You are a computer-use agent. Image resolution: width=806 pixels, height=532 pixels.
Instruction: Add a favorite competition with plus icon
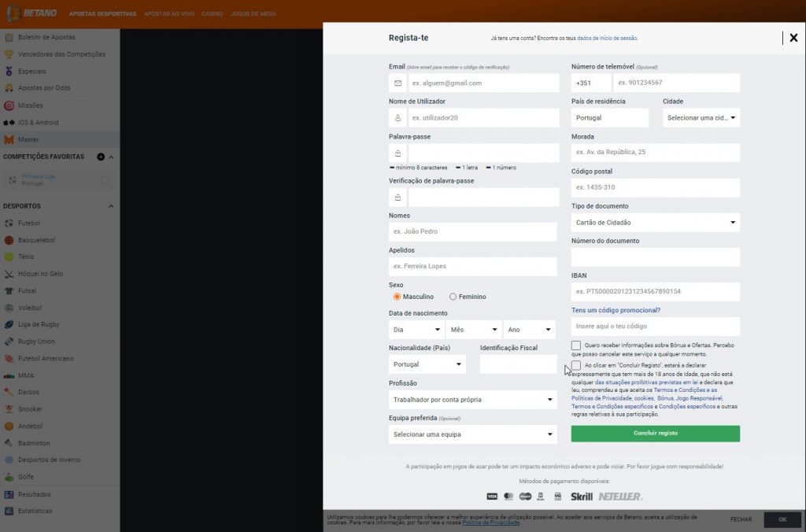click(101, 157)
